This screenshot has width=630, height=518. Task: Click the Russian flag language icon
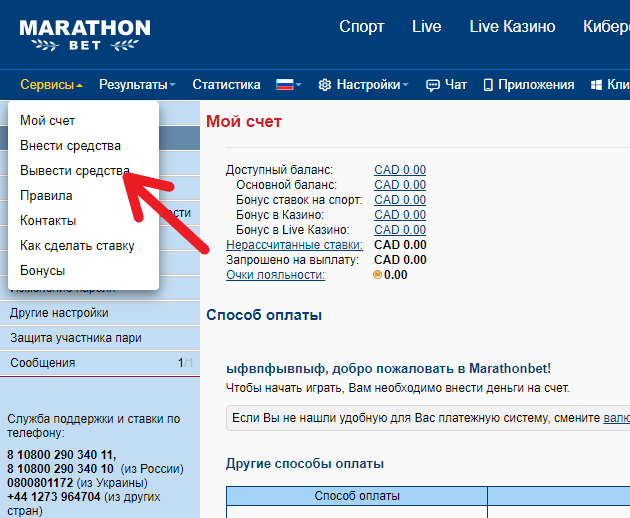(284, 84)
